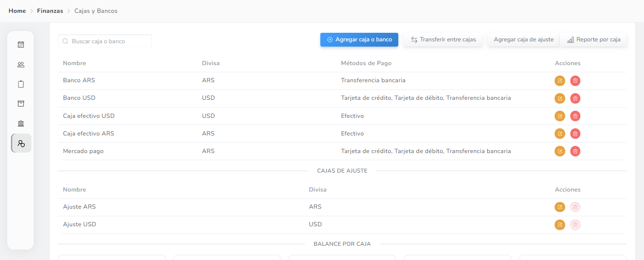Edit the Banco USD row
Image resolution: width=644 pixels, height=260 pixels.
pos(560,98)
